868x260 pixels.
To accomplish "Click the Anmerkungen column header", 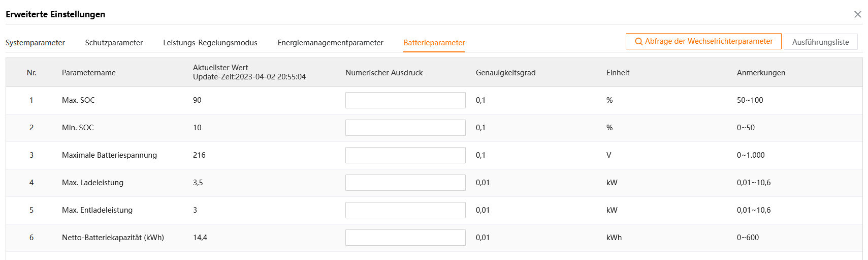I will coord(761,73).
